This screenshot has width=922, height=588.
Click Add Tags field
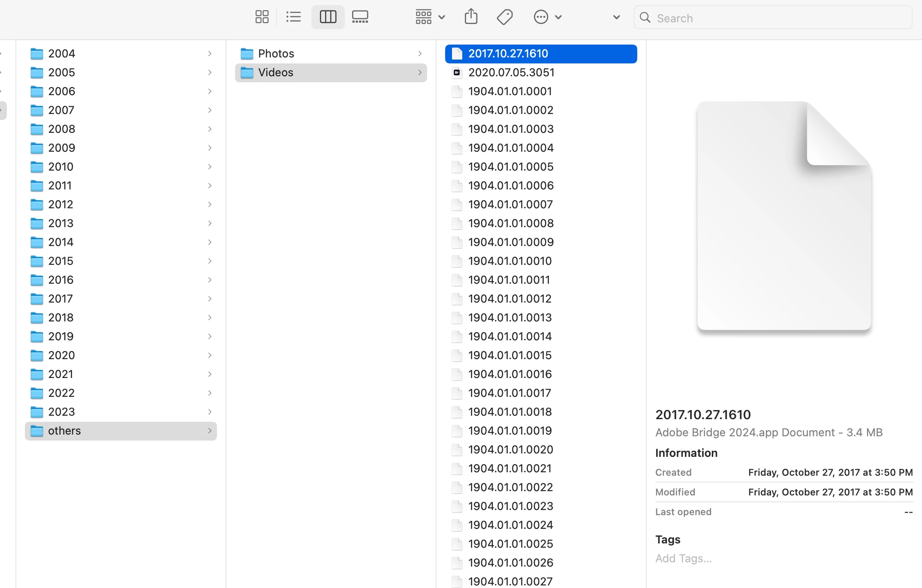(x=684, y=558)
